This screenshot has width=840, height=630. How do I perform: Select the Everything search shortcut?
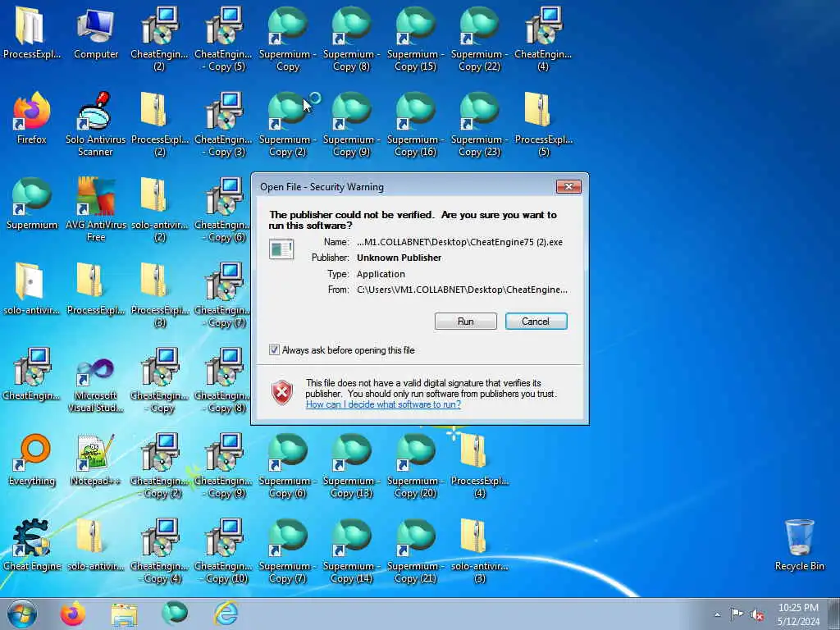pos(32,459)
